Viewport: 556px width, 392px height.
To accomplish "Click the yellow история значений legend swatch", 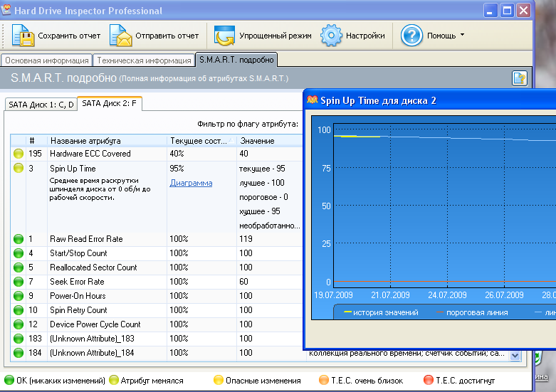I will 347,312.
